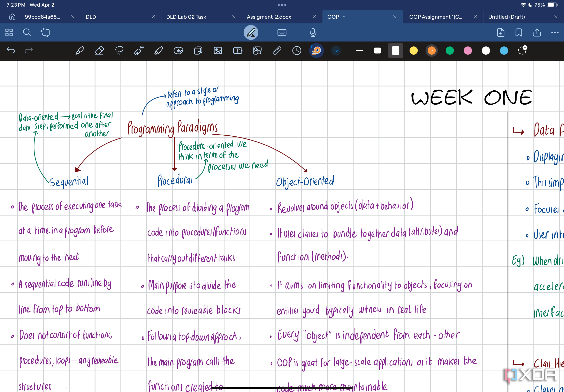564x392 pixels.
Task: Bookmark the current page
Action: [519, 32]
